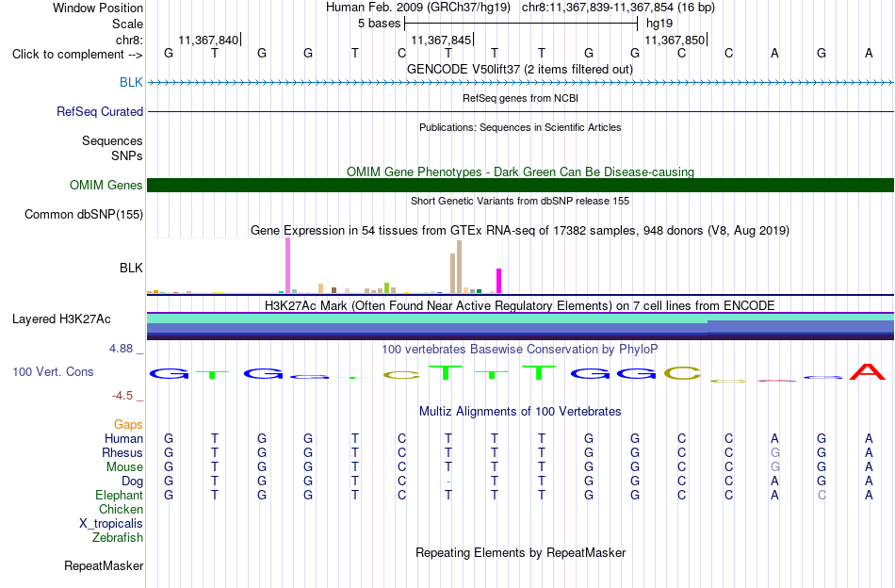Click the 11,367,845 position marker
Viewport: 895px width, 588px height.
click(441, 40)
